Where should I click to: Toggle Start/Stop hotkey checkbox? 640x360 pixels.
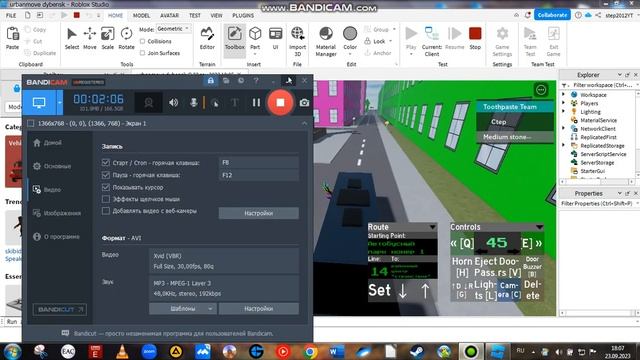[106, 162]
